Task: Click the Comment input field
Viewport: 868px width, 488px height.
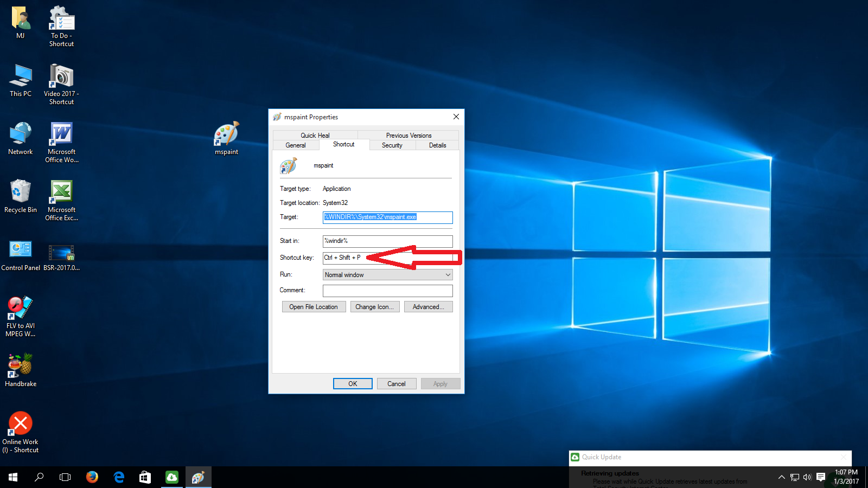Action: 387,291
